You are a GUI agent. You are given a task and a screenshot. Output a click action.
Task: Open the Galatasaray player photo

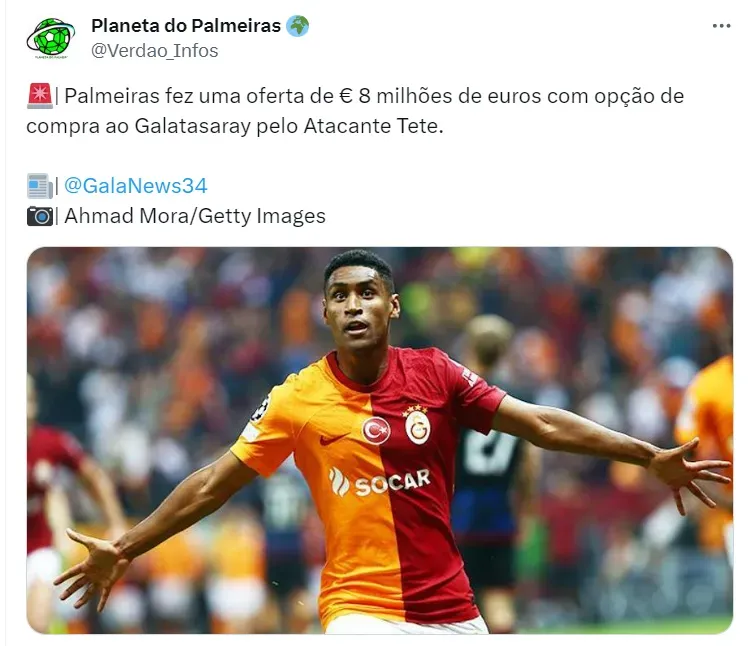click(x=380, y=440)
